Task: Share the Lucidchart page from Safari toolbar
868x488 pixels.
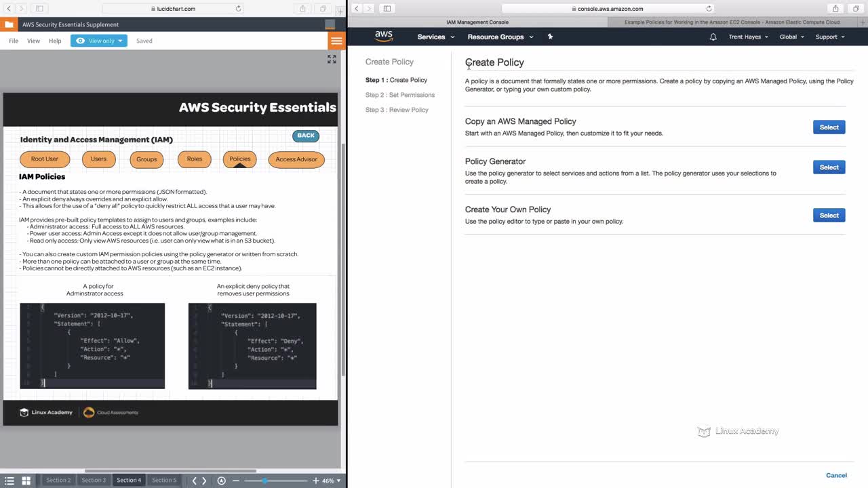Action: pyautogui.click(x=302, y=9)
